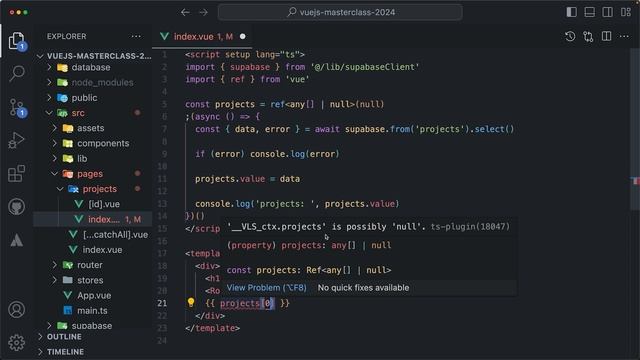Screen dimensions: 640x360
Task: Open the GitHub view icon
Action: (x=16, y=207)
